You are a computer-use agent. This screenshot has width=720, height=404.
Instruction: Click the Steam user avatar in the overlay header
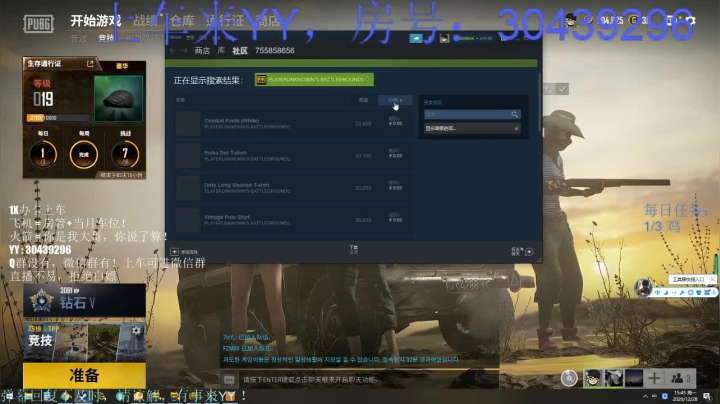(x=444, y=39)
